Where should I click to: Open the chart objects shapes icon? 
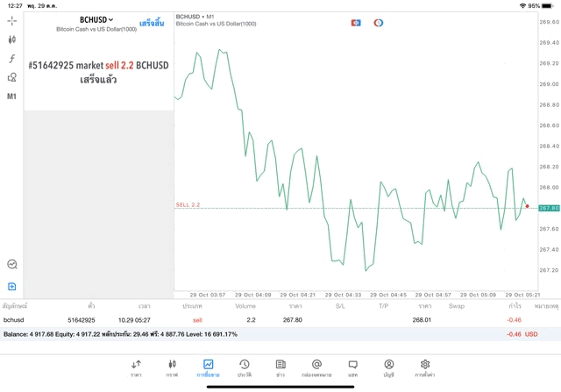point(11,77)
